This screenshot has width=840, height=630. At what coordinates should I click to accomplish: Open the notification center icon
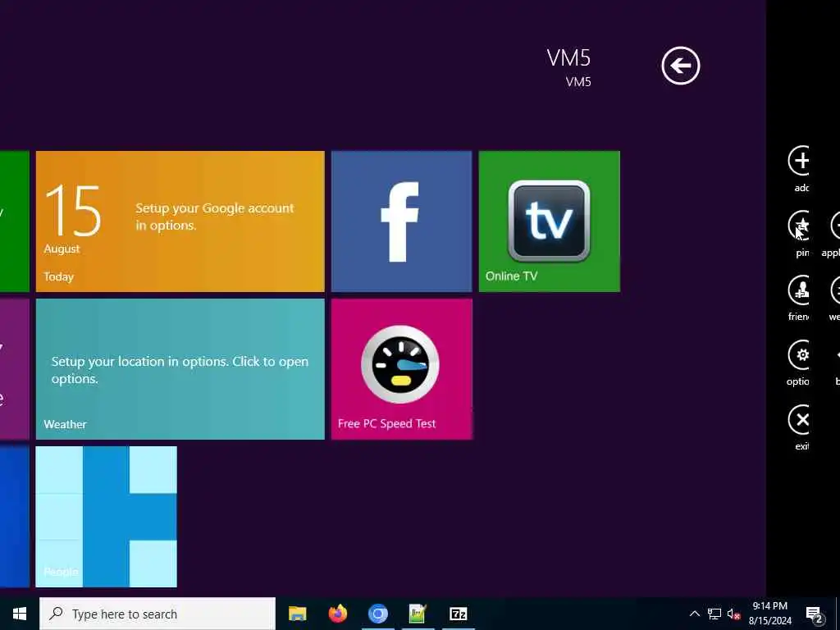pyautogui.click(x=815, y=614)
